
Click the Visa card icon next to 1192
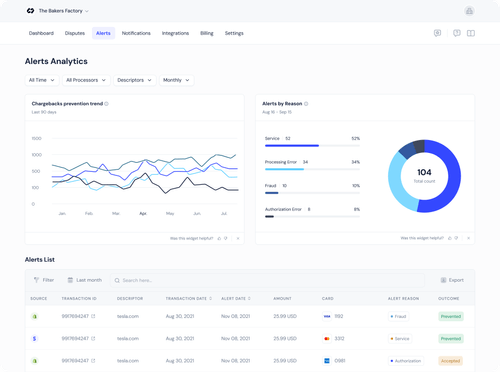[x=327, y=316]
